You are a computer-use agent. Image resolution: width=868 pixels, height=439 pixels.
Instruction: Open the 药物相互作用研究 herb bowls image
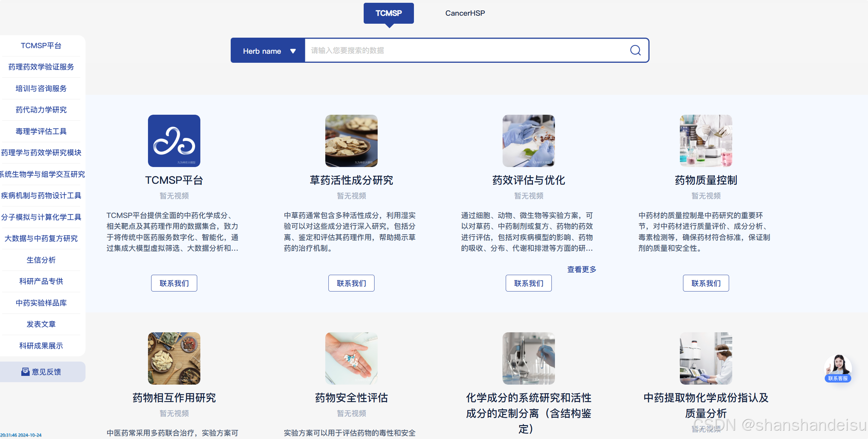pyautogui.click(x=174, y=358)
